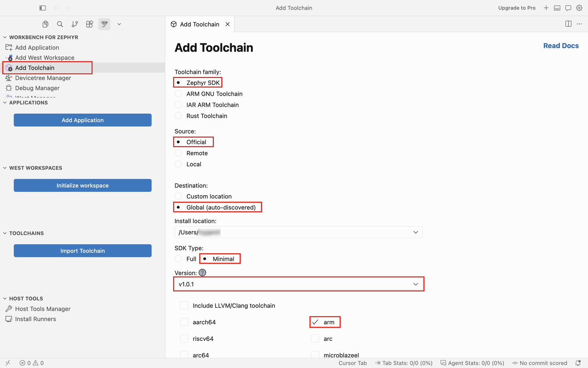Viewport: 588px width, 368px height.
Task: Open the Version v1.0.1 dropdown
Action: (x=298, y=284)
